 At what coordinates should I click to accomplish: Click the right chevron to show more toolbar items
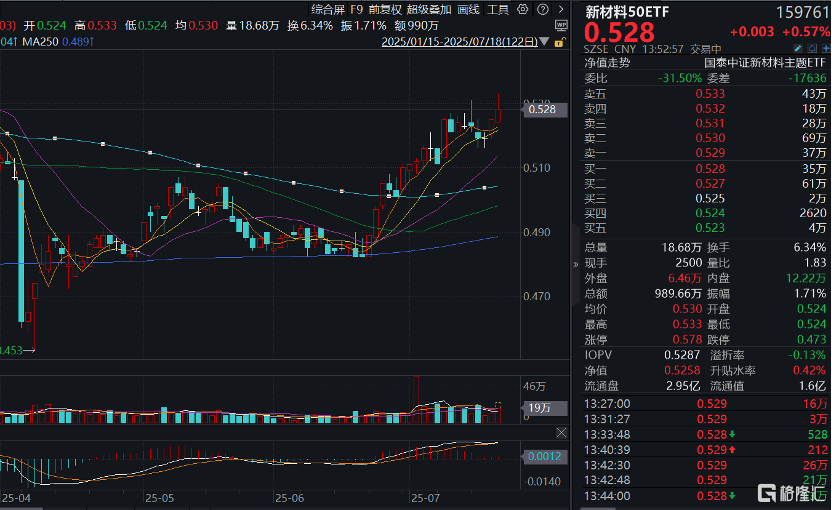pyautogui.click(x=561, y=9)
